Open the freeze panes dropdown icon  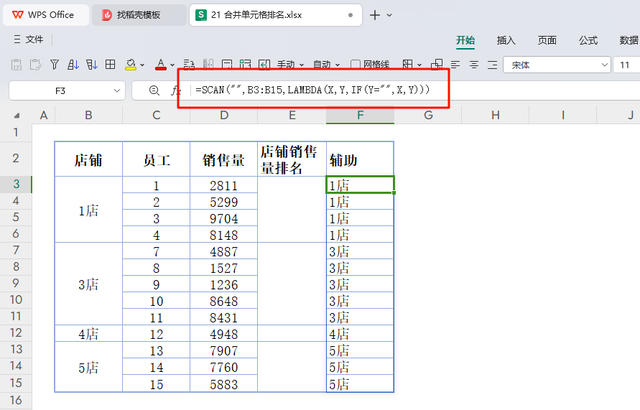pos(411,64)
